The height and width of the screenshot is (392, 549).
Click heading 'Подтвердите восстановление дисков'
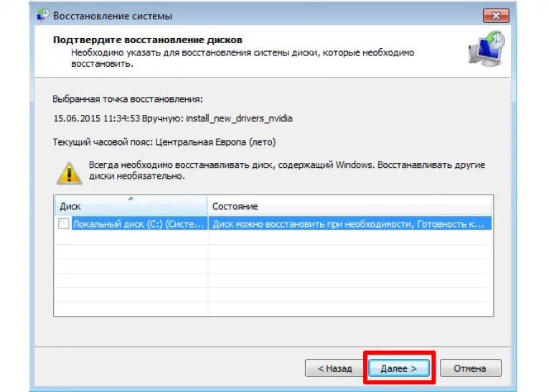(147, 40)
